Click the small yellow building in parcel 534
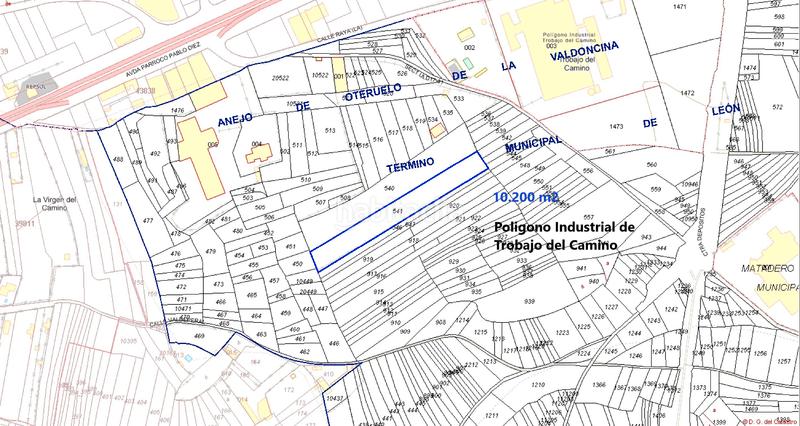The image size is (800, 426). click(x=437, y=131)
